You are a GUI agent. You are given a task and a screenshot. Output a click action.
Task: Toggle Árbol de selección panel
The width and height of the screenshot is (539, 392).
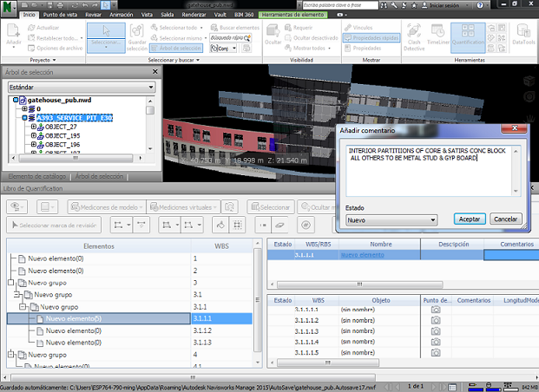(176, 48)
